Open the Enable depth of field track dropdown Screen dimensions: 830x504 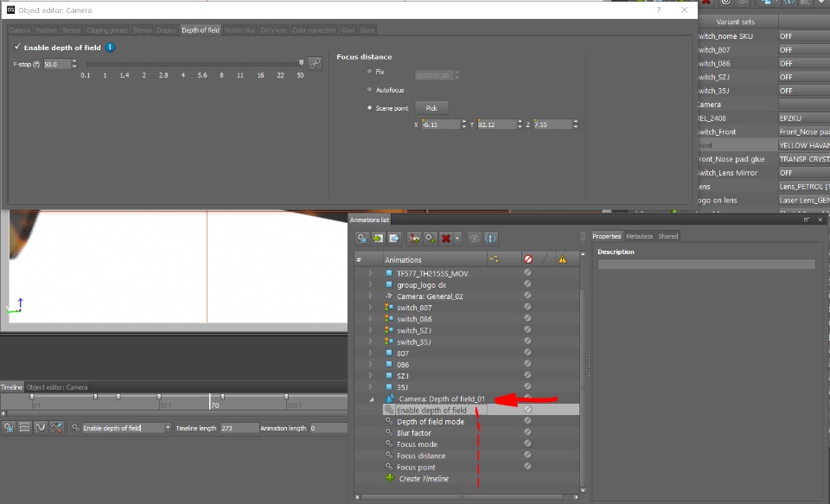pos(168,428)
